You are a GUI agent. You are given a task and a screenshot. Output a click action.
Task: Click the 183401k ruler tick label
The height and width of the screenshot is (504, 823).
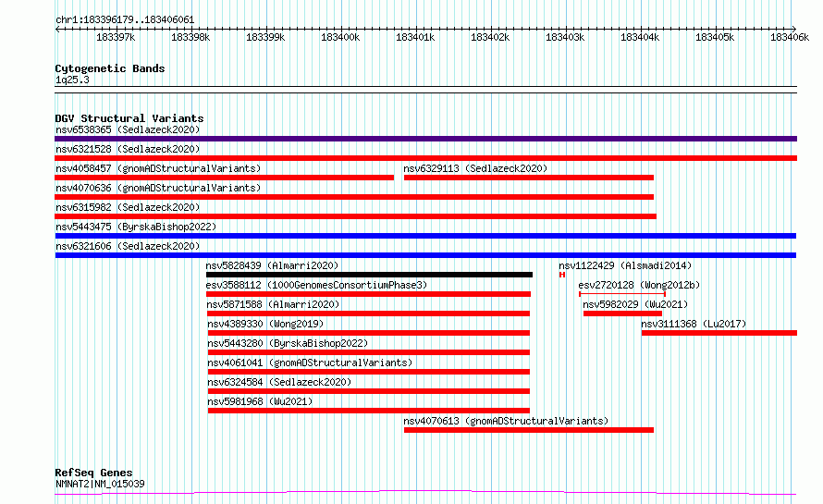(415, 37)
